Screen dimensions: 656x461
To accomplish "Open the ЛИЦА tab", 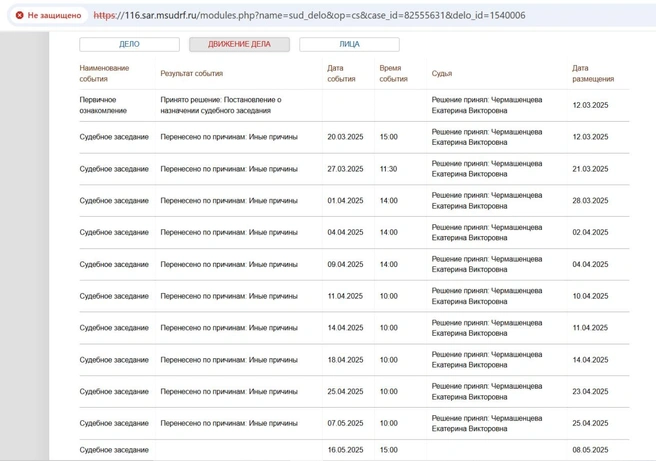I will click(x=349, y=45).
